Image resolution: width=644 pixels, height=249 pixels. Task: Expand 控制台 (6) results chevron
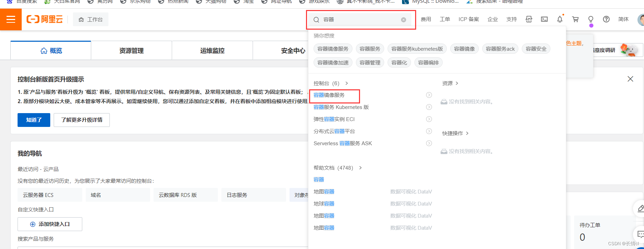click(347, 83)
